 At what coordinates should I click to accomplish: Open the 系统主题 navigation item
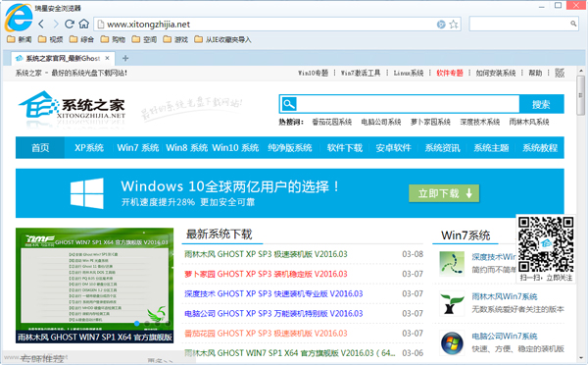pos(491,147)
